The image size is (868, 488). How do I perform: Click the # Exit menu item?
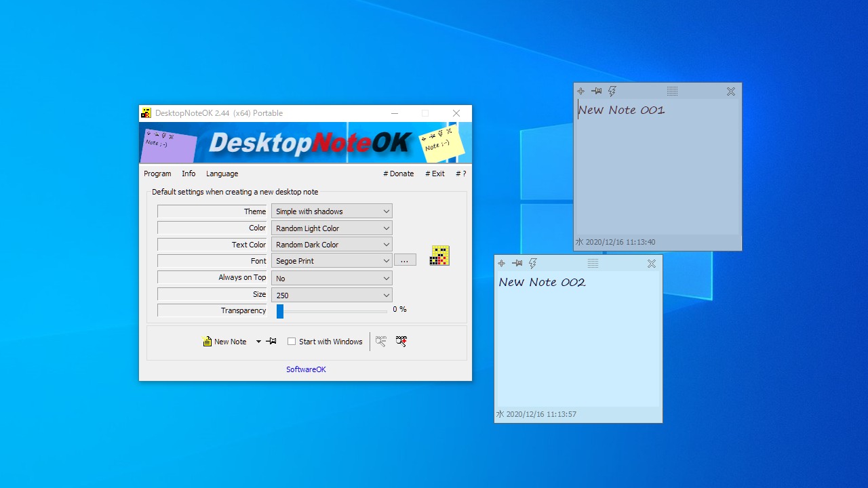435,174
